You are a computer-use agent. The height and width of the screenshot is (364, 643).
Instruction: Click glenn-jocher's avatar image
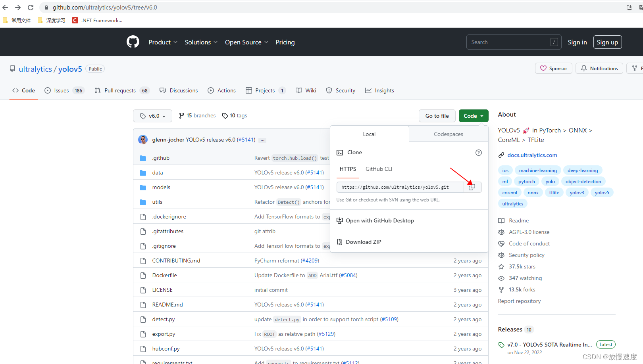click(143, 140)
